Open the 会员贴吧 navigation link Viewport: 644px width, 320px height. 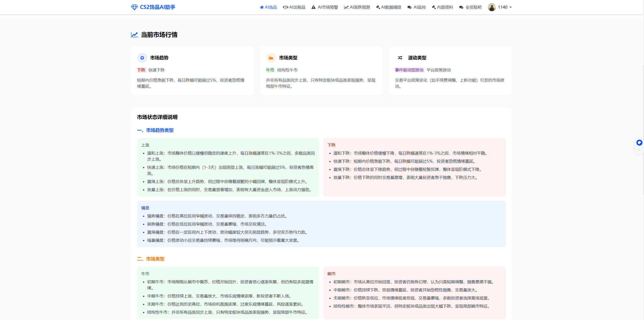click(x=473, y=7)
